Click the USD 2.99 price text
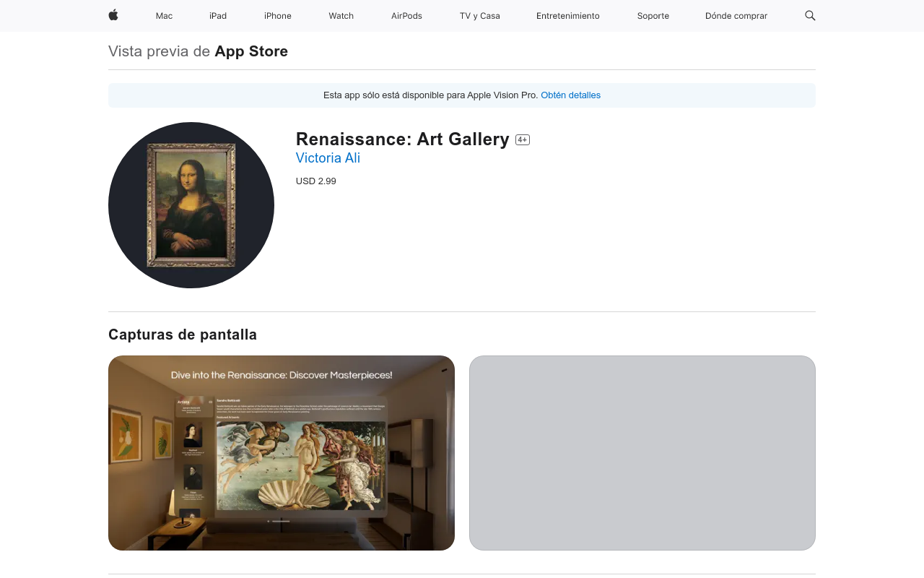This screenshot has height=578, width=924. (x=316, y=181)
